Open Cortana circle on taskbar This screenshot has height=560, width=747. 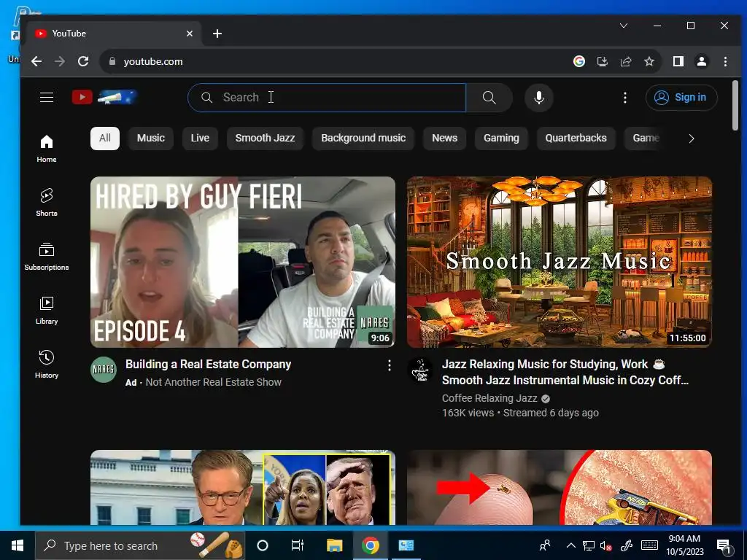click(x=262, y=545)
